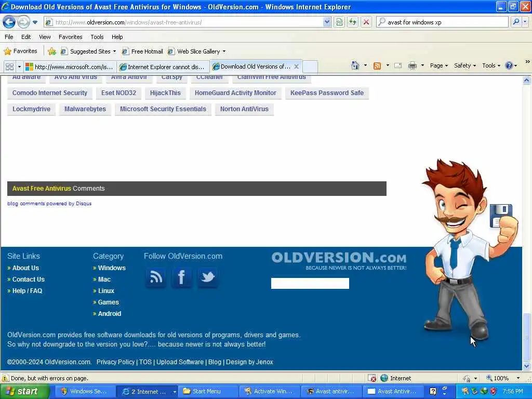Click the Add to Favorites Bar icon
This screenshot has height=399, width=532.
(x=52, y=51)
